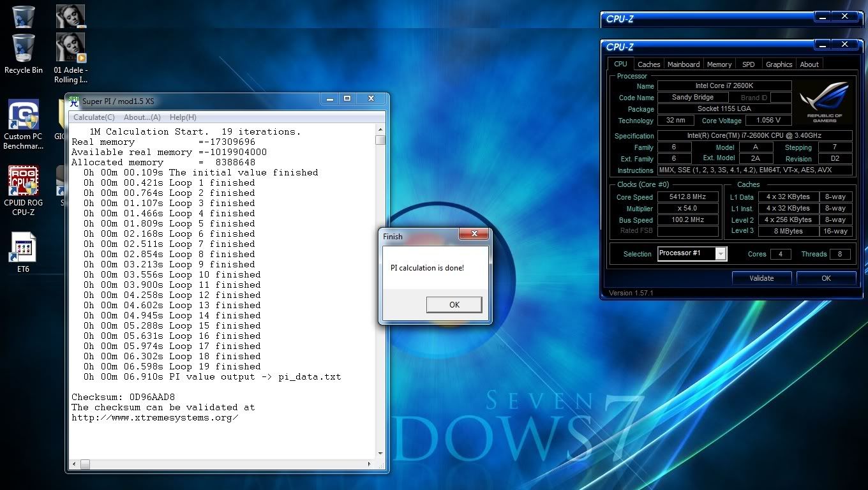Click the Loop 19 finished line
This screenshot has height=490, width=868.
click(x=172, y=366)
